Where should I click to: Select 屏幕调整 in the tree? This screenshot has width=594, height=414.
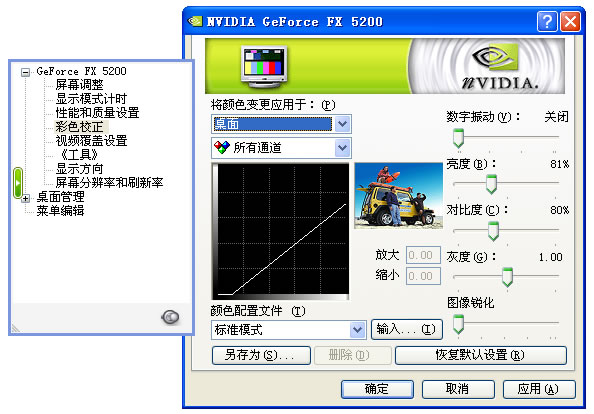[x=79, y=84]
